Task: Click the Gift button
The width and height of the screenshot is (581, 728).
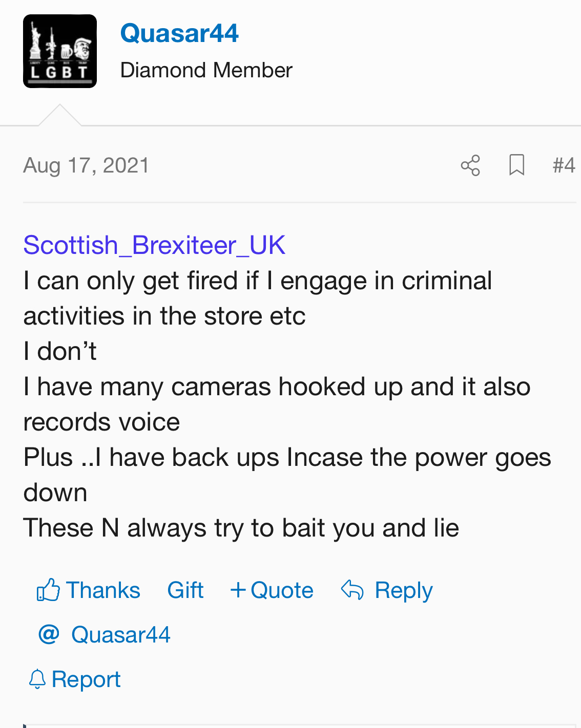Action: click(185, 590)
